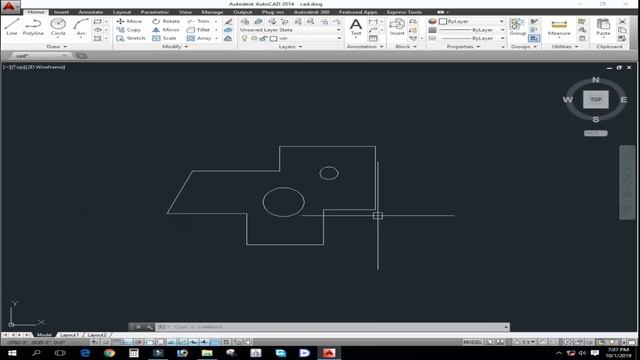640x360 pixels.
Task: Click the N compass direction on ViewCube
Action: tap(596, 80)
